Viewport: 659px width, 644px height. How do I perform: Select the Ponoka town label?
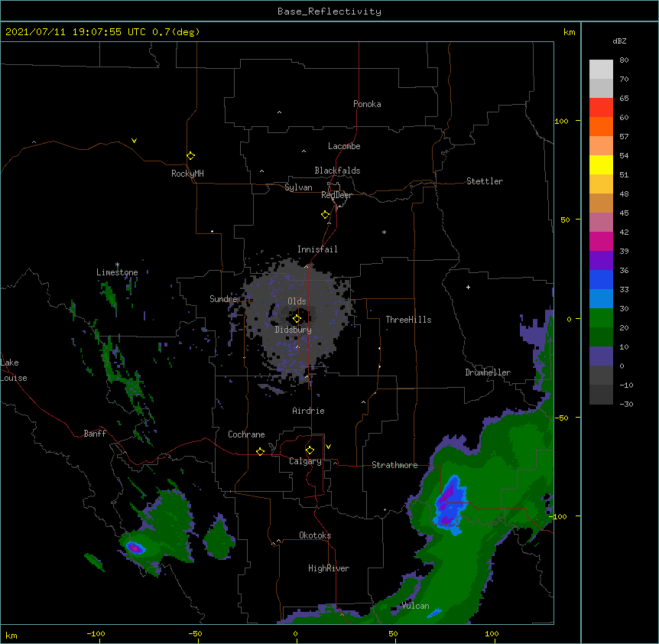367,104
